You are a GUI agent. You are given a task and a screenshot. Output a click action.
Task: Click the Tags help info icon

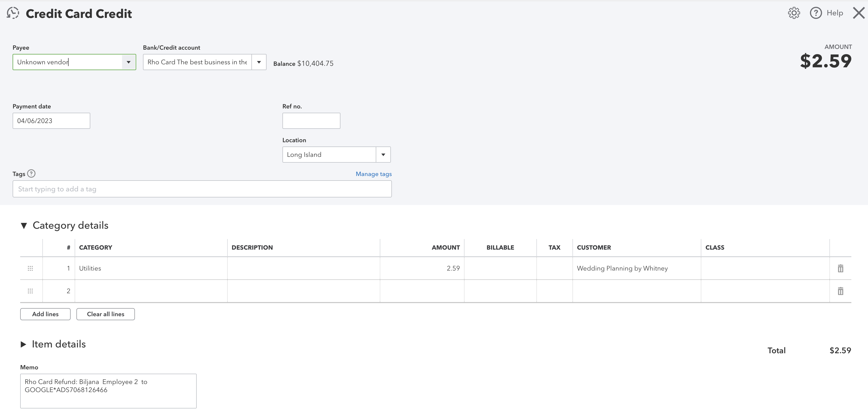tap(31, 173)
